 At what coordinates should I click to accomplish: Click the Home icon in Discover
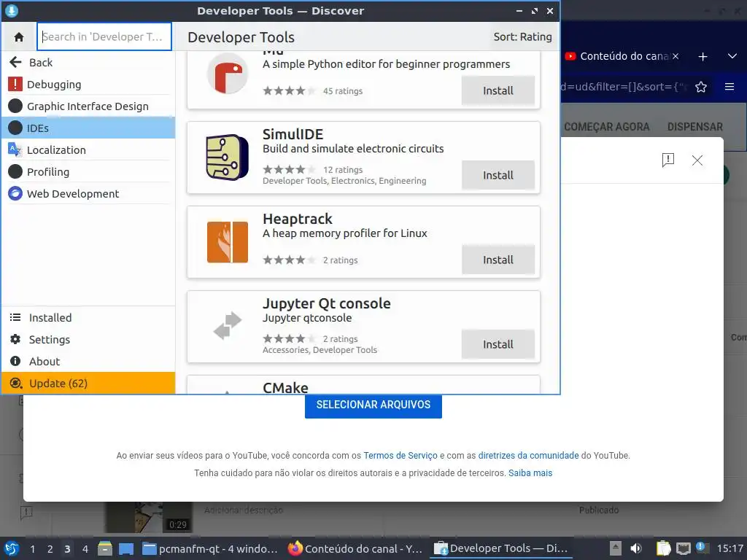tap(19, 36)
